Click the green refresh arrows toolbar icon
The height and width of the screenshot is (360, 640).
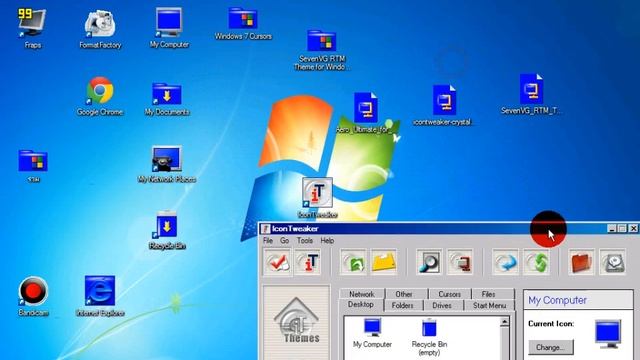(x=536, y=262)
